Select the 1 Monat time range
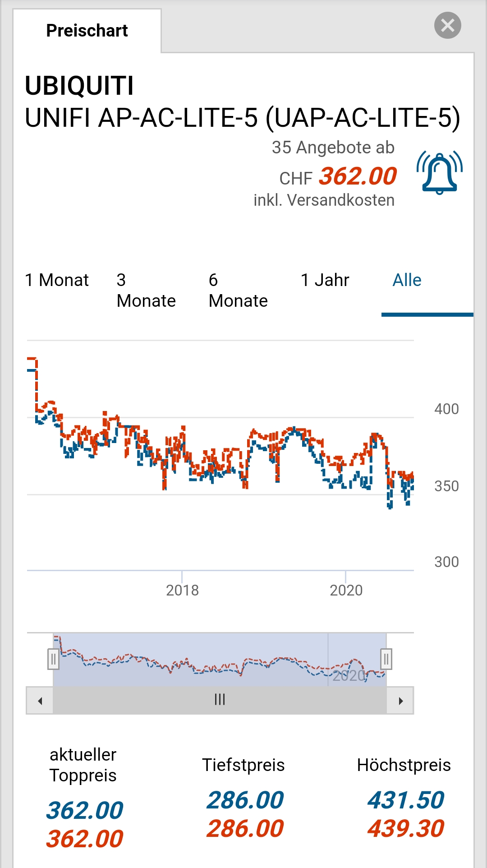Screen dimensions: 487x868 [57, 280]
